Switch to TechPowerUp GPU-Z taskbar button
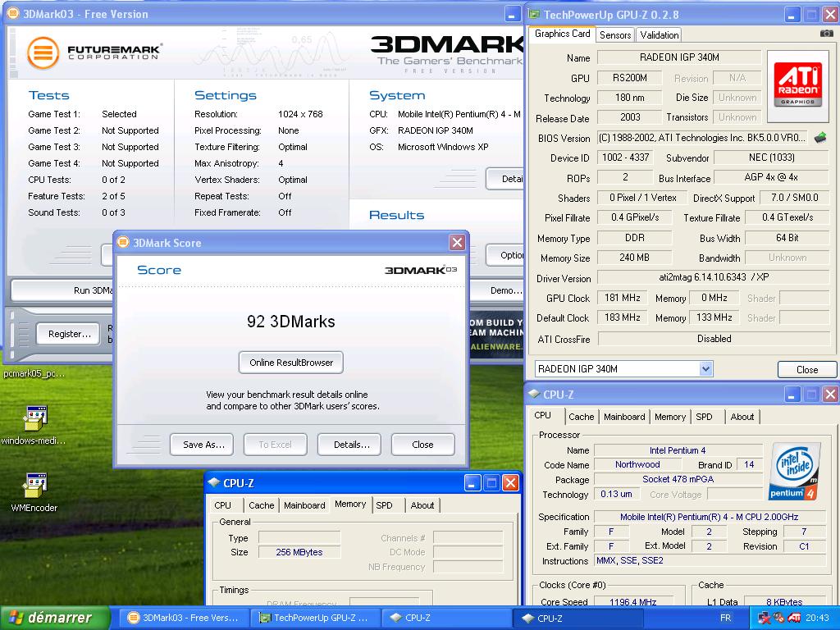 pos(315,618)
